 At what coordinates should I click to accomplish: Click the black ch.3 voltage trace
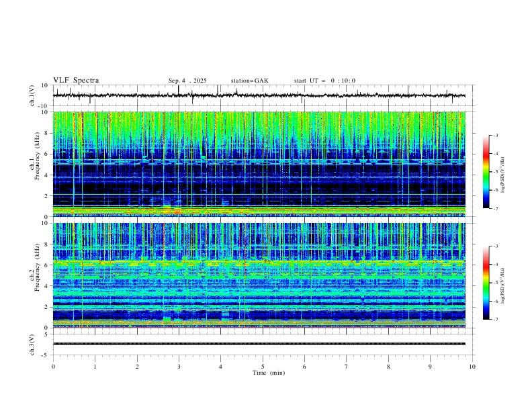coord(259,344)
